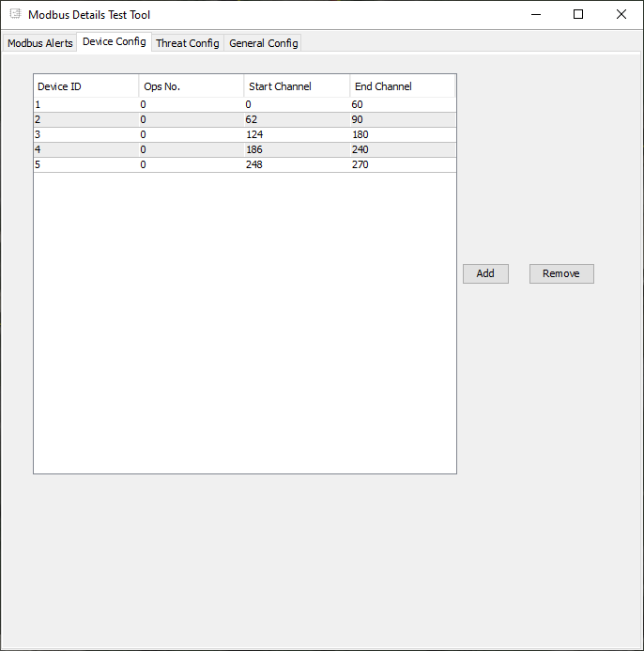Click End Channel cell showing 60

pos(403,104)
